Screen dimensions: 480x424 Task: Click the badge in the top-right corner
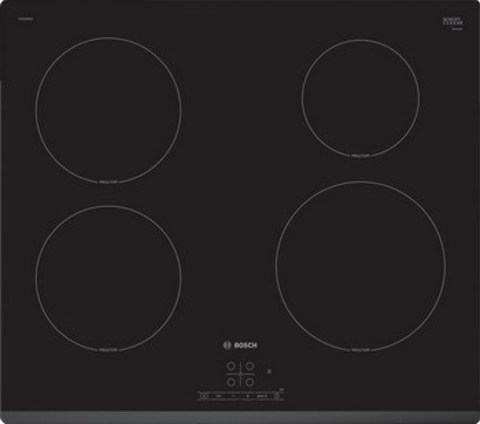(x=452, y=23)
